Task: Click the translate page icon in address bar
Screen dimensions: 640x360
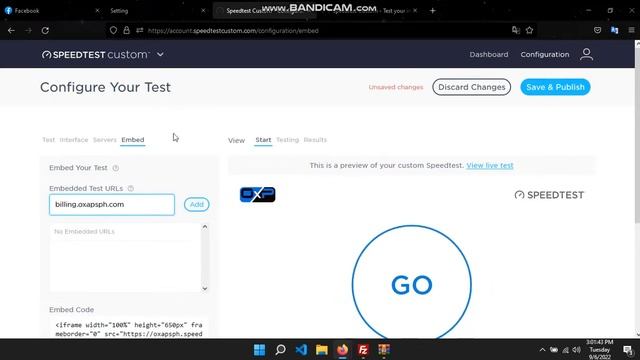Action: 516,30
